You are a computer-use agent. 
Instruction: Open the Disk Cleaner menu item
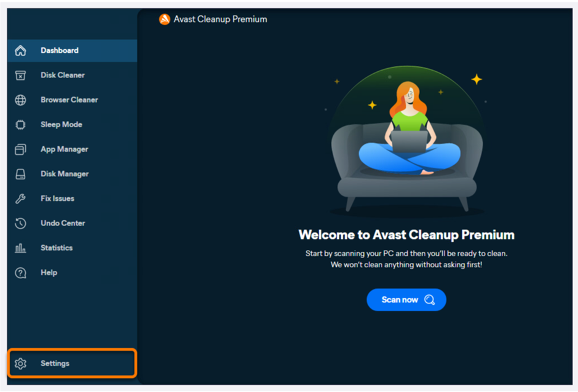pyautogui.click(x=73, y=75)
